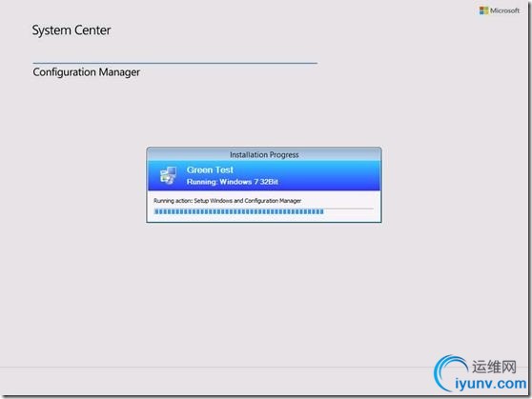This screenshot has height=399, width=532.
Task: Click "Running: Windows 7 32Bit" text
Action: 233,182
